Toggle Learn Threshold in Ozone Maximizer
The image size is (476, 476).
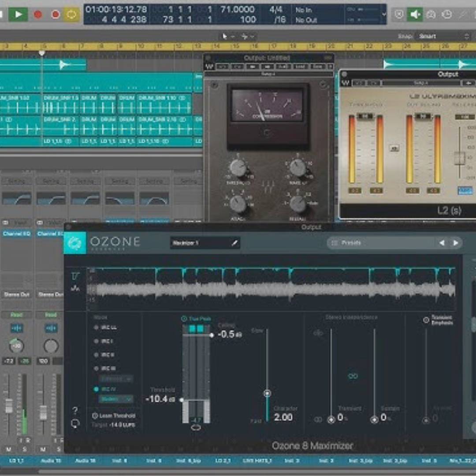(x=95, y=416)
